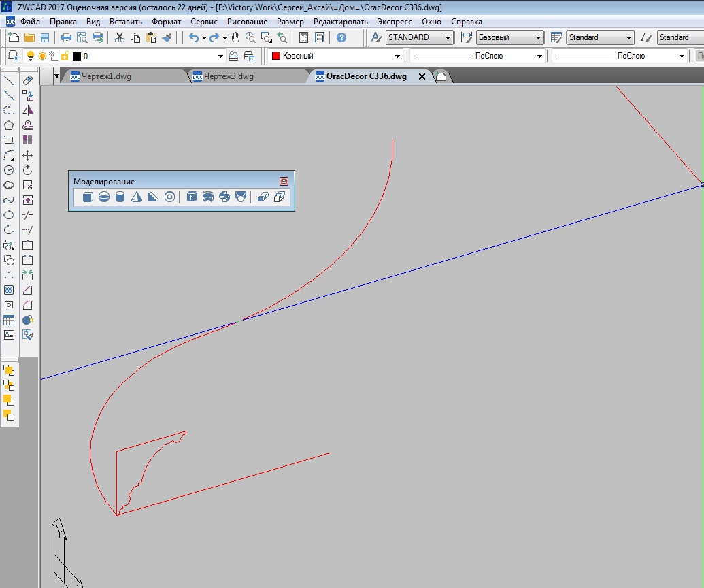The width and height of the screenshot is (704, 588).
Task: Choose the Cylinder modeling tool
Action: click(120, 197)
